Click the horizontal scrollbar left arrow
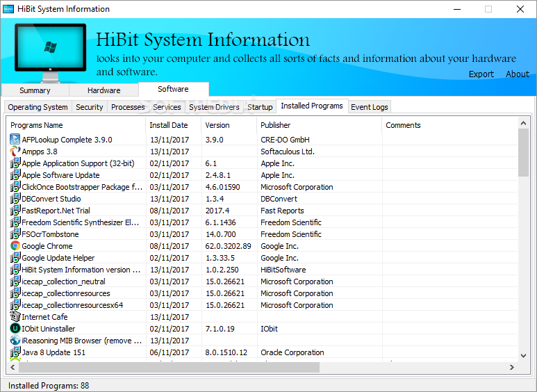The height and width of the screenshot is (392, 537). (13, 368)
